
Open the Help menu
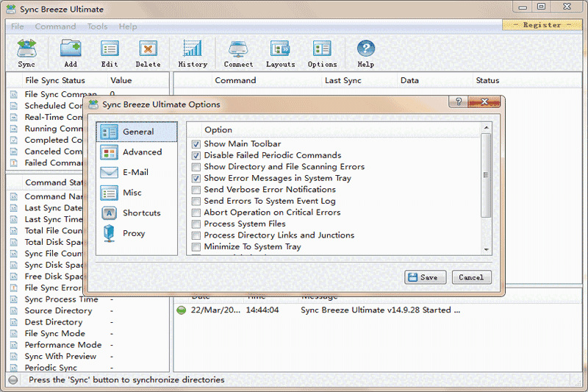pyautogui.click(x=128, y=26)
